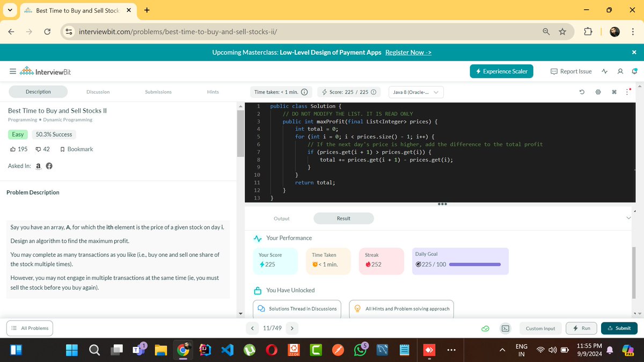Switch to the Discussion tab
The image size is (644, 362).
[x=98, y=92]
